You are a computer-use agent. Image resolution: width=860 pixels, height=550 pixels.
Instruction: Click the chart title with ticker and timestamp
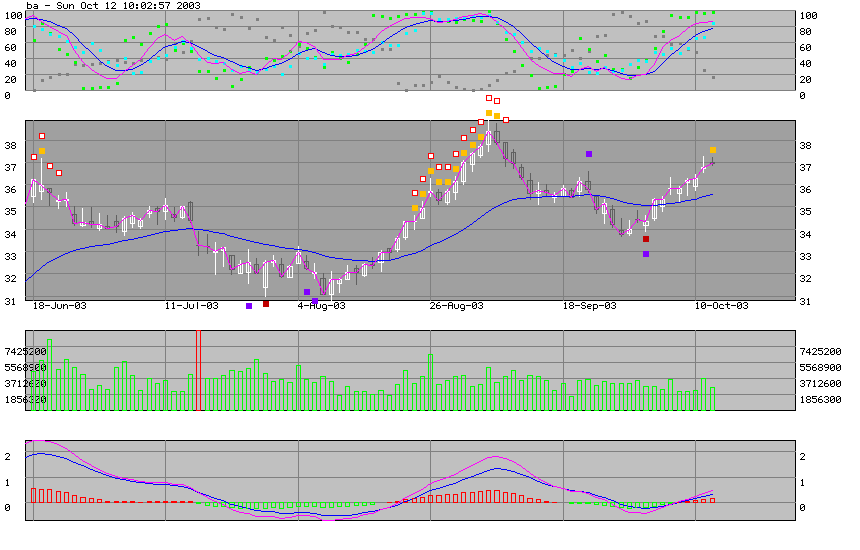[x=115, y=6]
